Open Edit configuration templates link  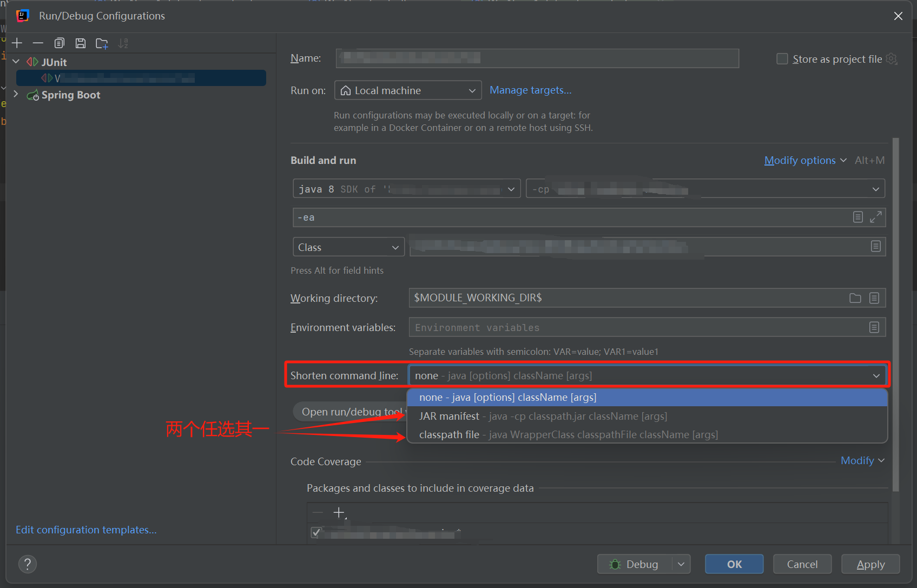click(x=86, y=530)
